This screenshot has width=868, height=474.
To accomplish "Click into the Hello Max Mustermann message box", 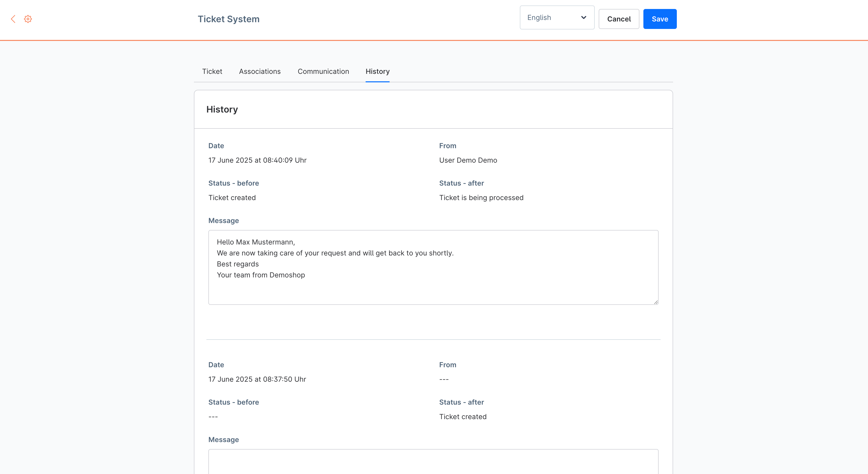I will tap(433, 267).
